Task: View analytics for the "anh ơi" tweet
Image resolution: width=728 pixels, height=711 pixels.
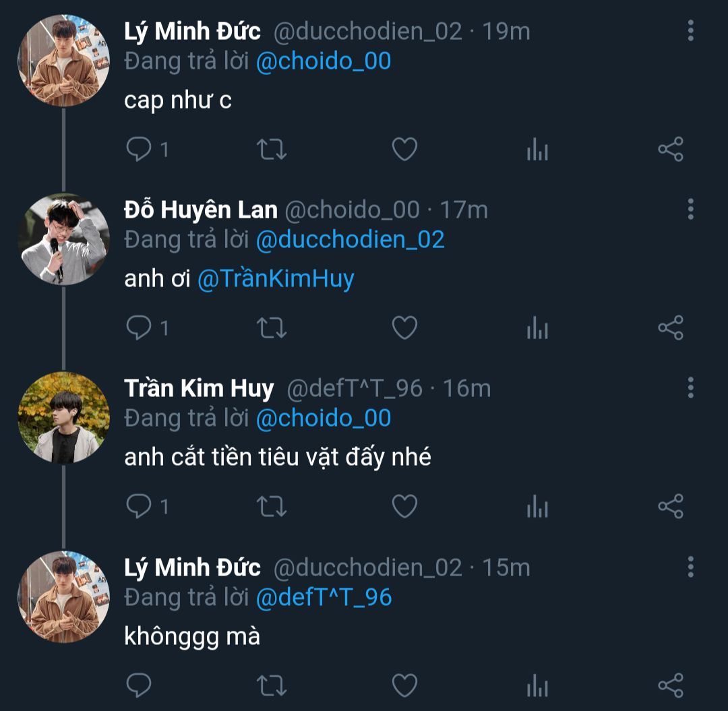Action: tap(537, 328)
